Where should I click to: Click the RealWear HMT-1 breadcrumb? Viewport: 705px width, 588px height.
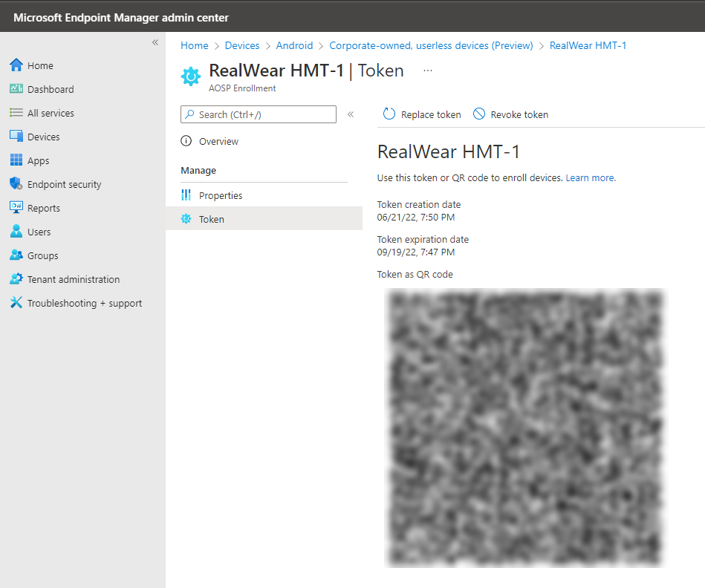588,45
